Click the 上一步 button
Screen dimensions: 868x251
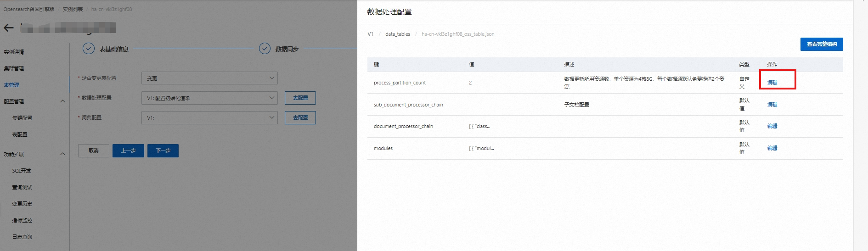pyautogui.click(x=128, y=151)
